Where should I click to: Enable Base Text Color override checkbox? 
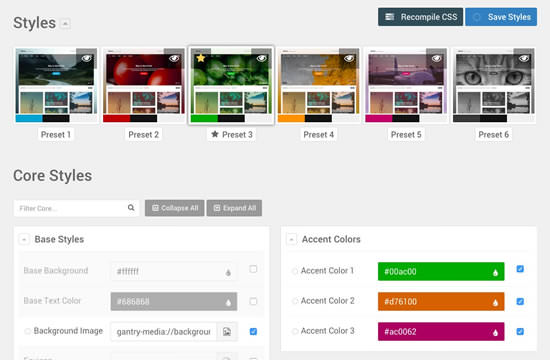[x=253, y=301]
